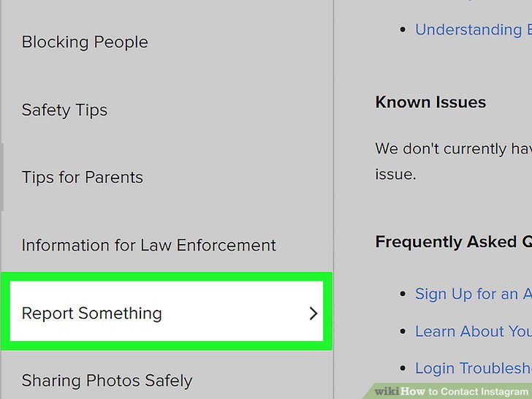Click the Frequently Asked Questions heading
The image size is (532, 399).
coord(453,242)
